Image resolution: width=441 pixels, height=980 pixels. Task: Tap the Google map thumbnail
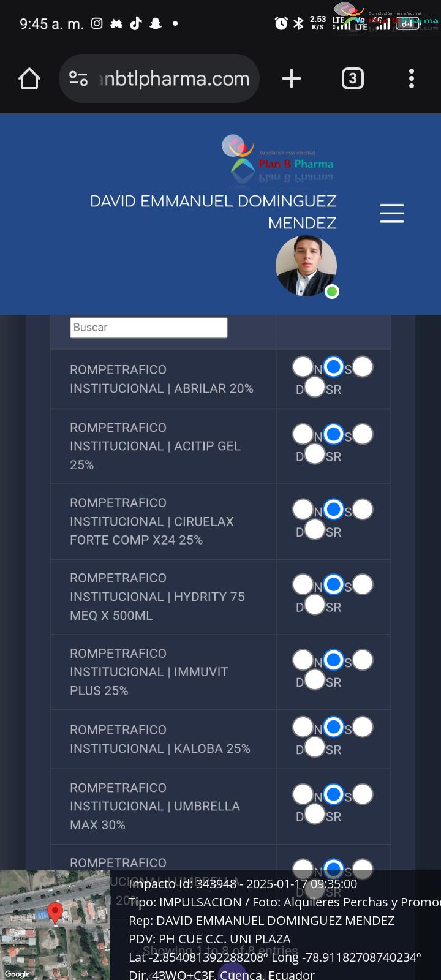55,925
